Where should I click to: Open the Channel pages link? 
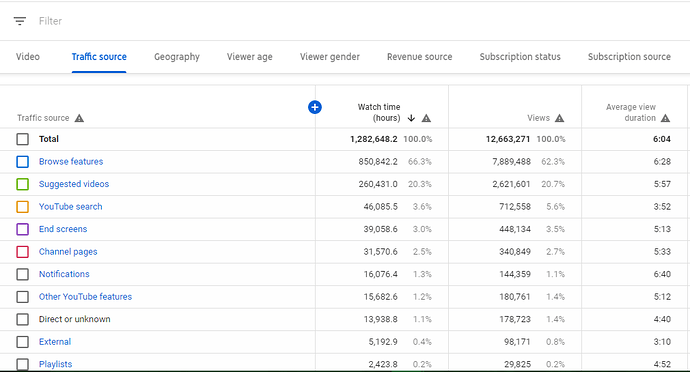pos(68,252)
